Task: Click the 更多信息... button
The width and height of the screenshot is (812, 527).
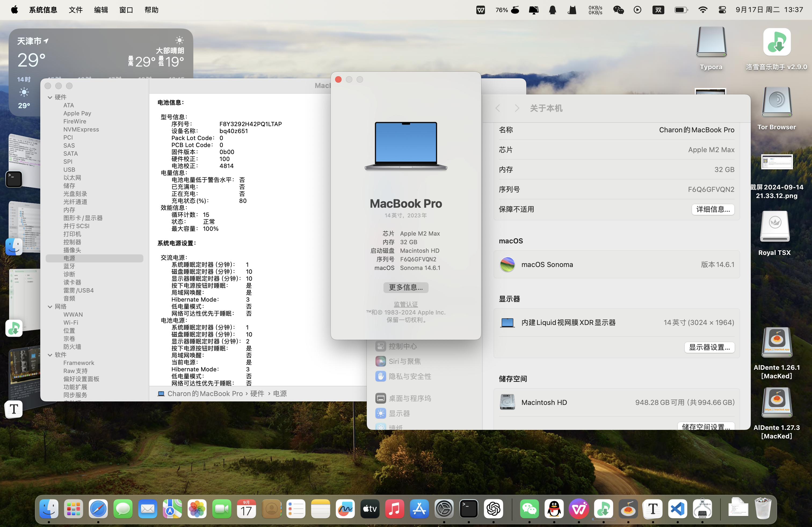Action: pyautogui.click(x=406, y=287)
